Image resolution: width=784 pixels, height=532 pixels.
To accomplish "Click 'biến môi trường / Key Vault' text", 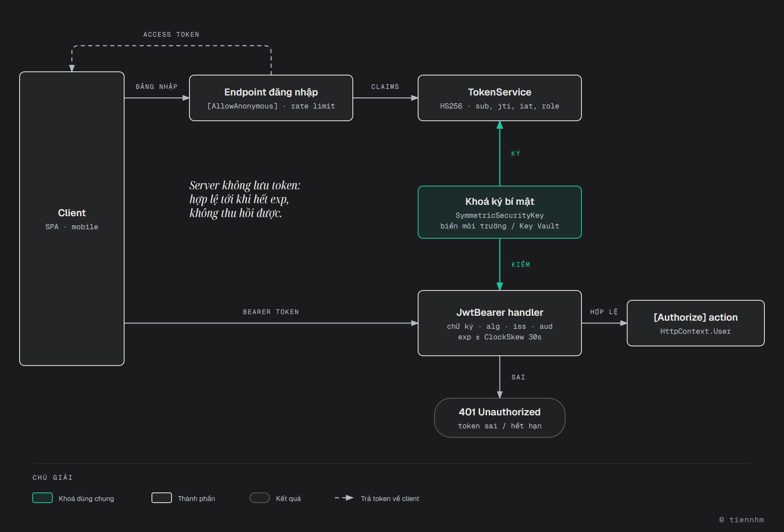I will coord(500,226).
